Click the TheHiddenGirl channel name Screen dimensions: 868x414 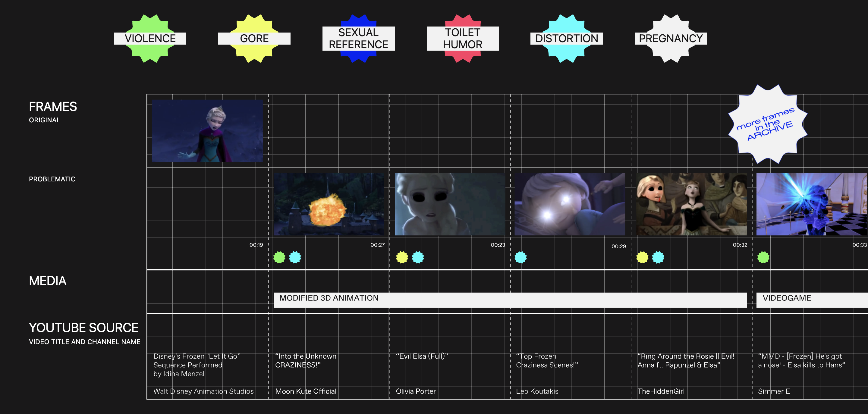click(660, 391)
